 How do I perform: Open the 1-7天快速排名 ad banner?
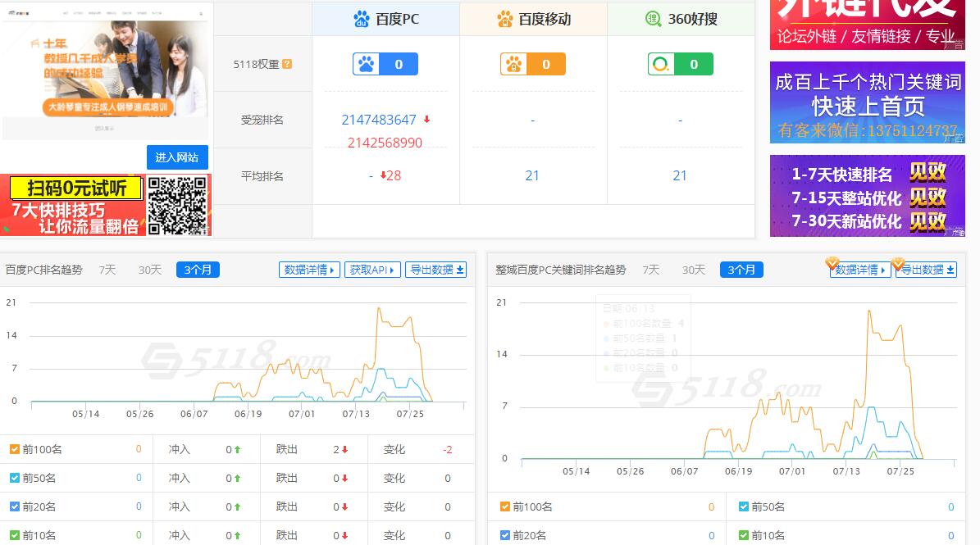click(x=868, y=196)
